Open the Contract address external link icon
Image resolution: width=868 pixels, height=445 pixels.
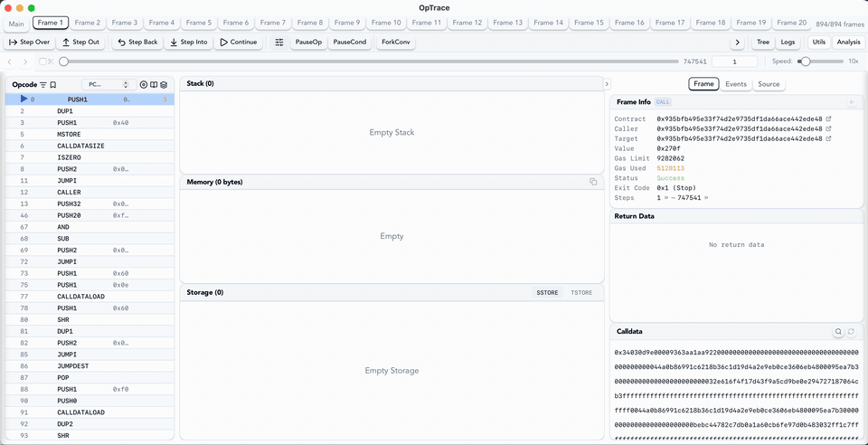click(829, 118)
